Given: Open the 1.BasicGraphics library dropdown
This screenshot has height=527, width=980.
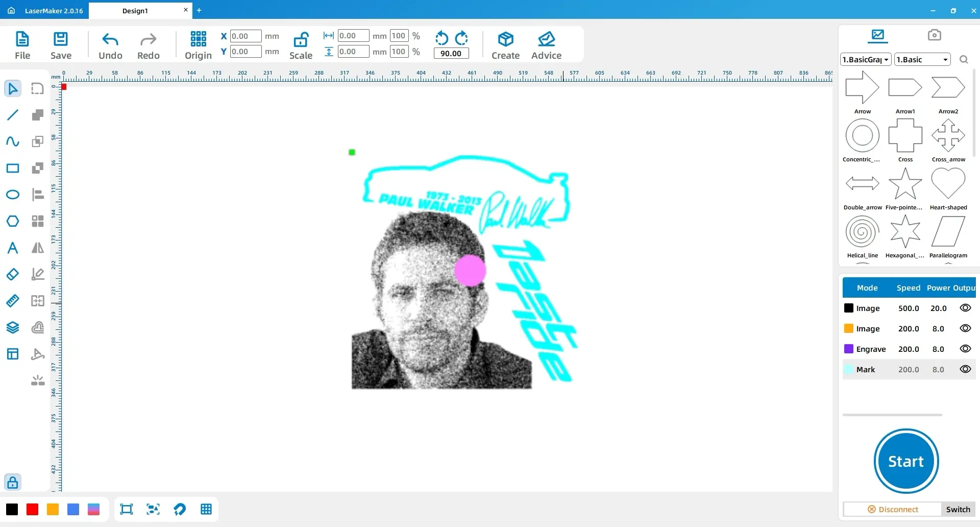Looking at the screenshot, I should pos(866,59).
